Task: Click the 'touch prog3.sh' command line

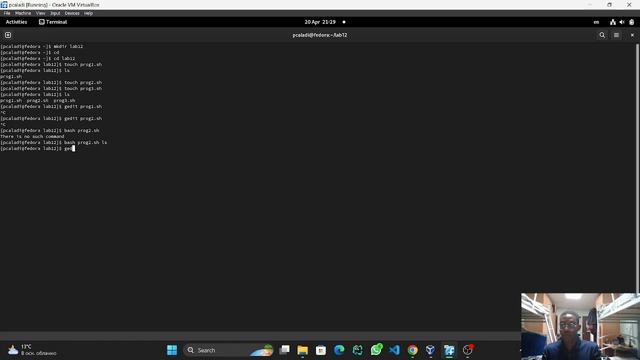Action: (x=51, y=89)
